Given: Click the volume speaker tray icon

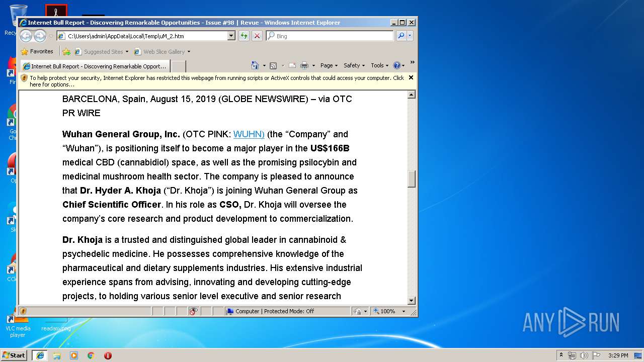Looking at the screenshot, I should tap(584, 355).
